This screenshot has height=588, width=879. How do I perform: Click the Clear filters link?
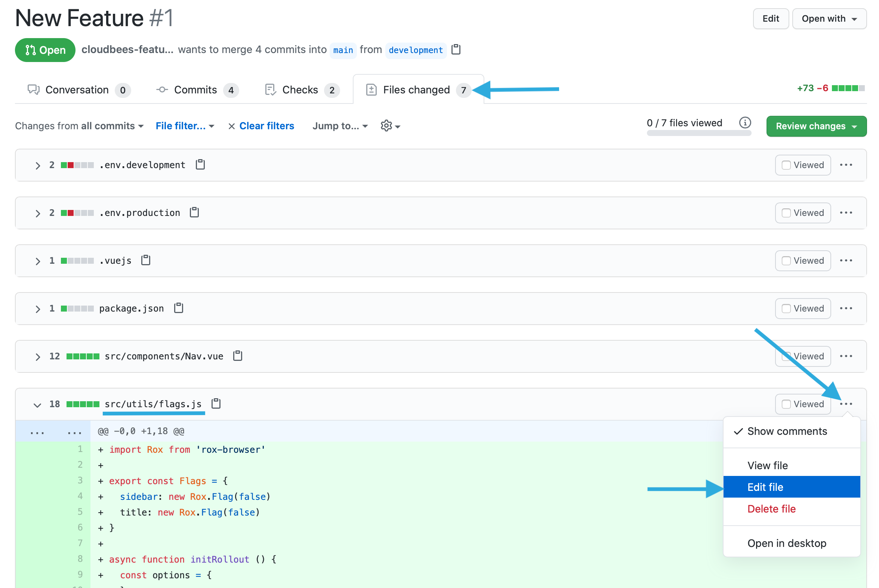pos(260,126)
